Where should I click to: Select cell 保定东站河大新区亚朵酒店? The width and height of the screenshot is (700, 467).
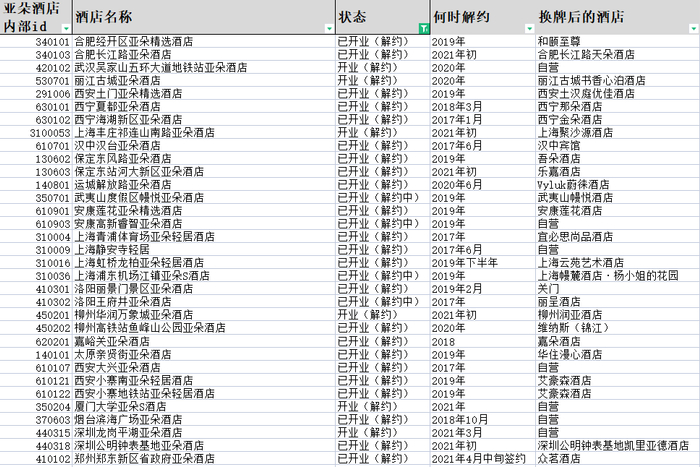pos(204,171)
